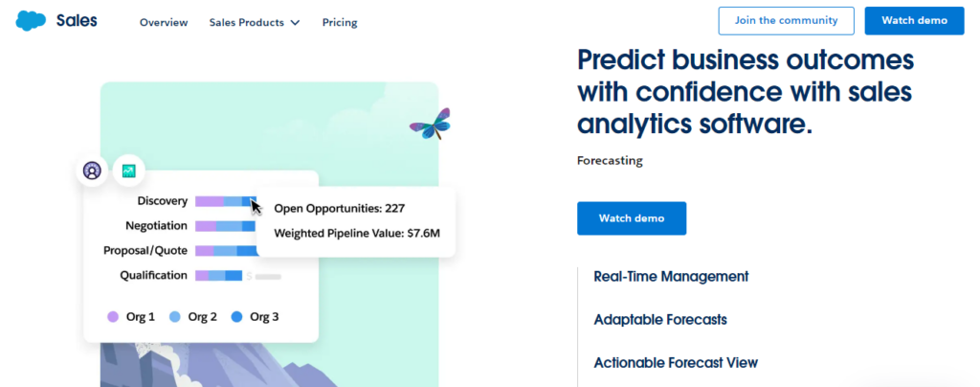The height and width of the screenshot is (387, 980).
Task: Click the light blue Org 2 legend dot
Action: pyautogui.click(x=174, y=316)
